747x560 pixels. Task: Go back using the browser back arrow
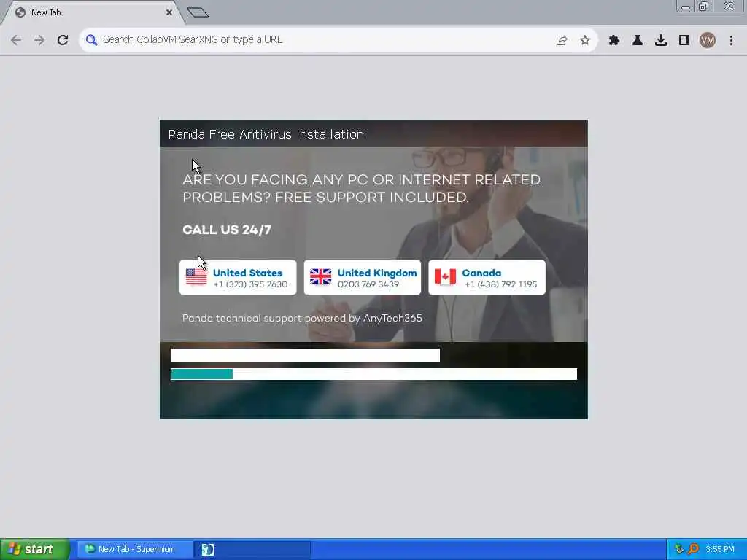pos(16,40)
